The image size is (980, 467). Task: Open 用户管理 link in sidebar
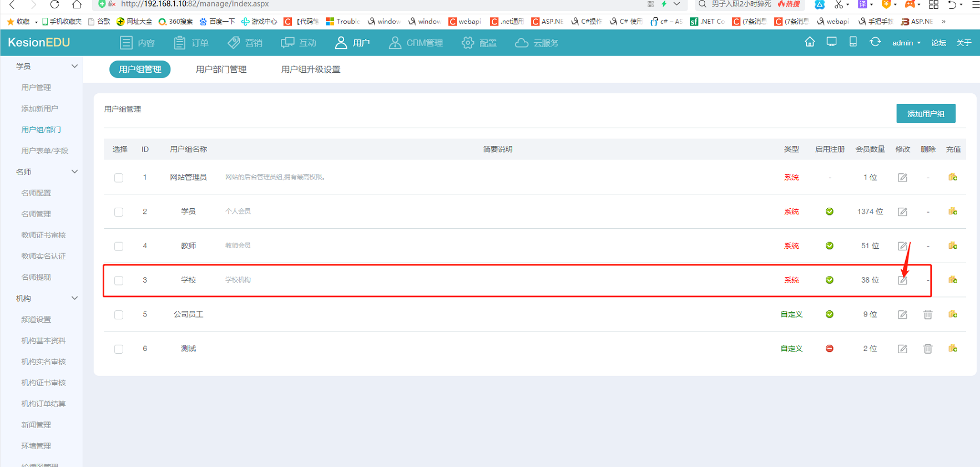point(36,87)
